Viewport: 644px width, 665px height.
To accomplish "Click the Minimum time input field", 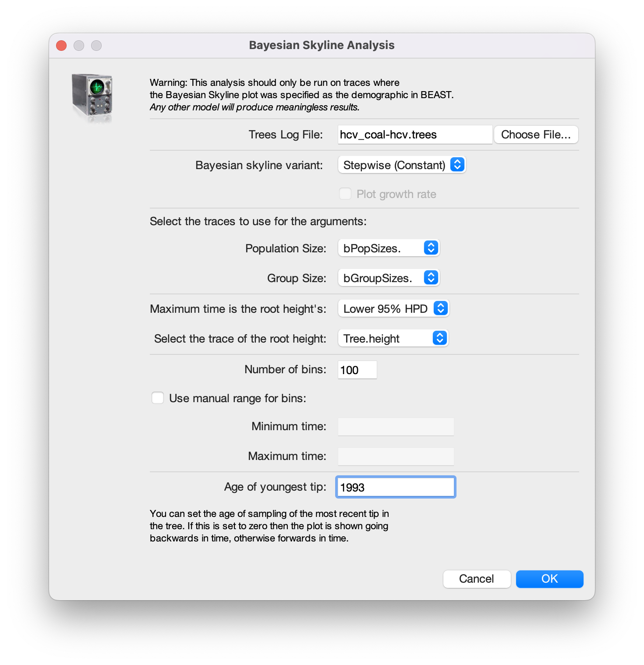I will pos(396,427).
